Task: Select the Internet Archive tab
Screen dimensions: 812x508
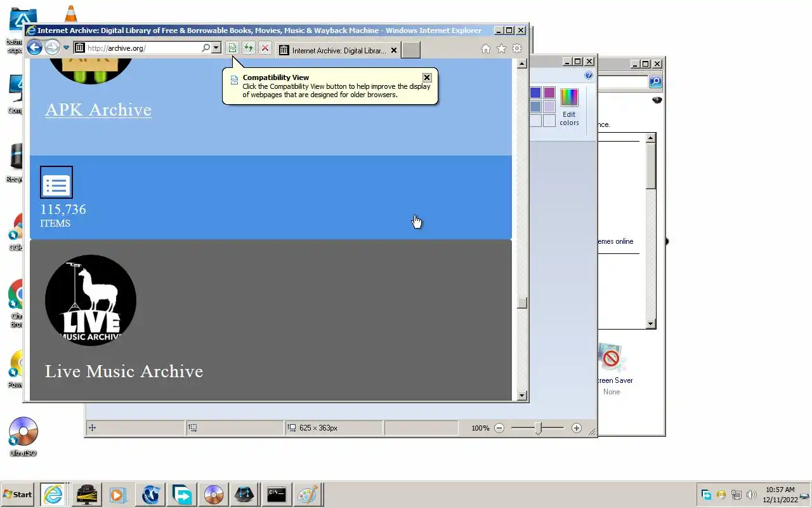Action: click(338, 50)
